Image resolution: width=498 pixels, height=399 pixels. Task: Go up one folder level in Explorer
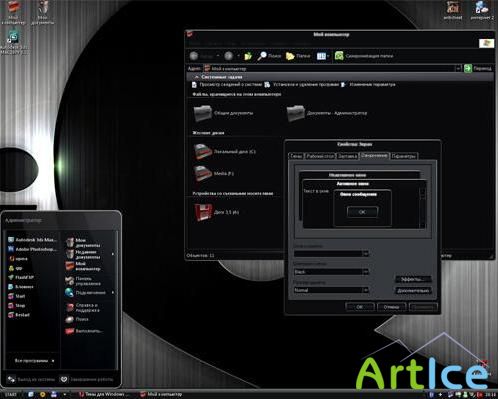point(248,56)
